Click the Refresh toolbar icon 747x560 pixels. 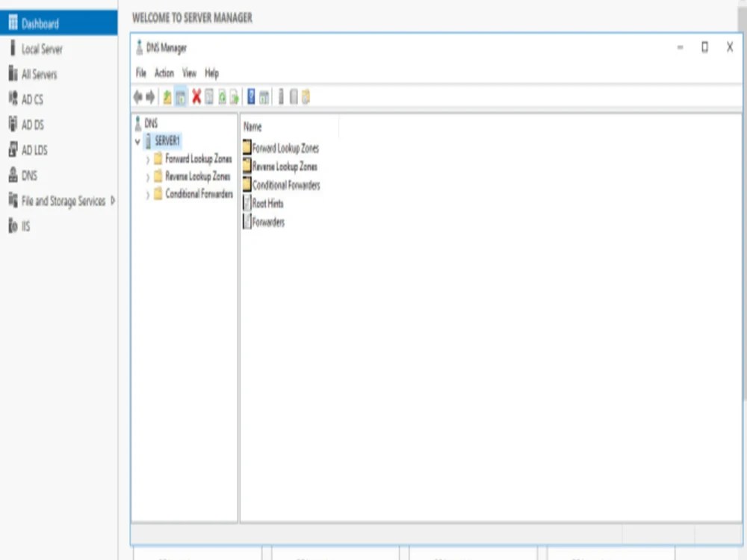pyautogui.click(x=223, y=96)
